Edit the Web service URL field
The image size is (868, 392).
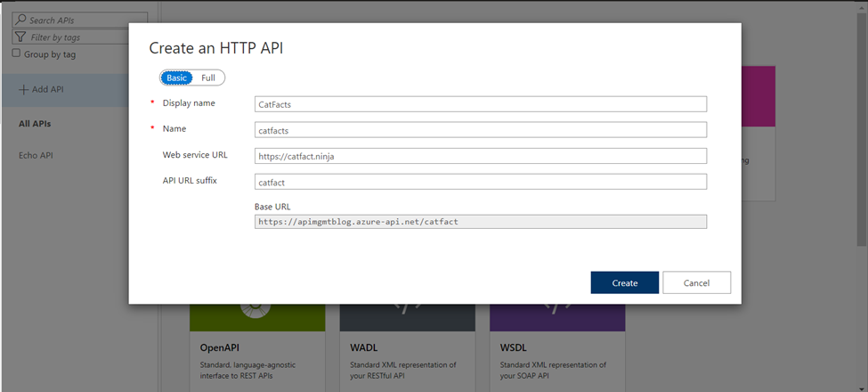(x=481, y=156)
